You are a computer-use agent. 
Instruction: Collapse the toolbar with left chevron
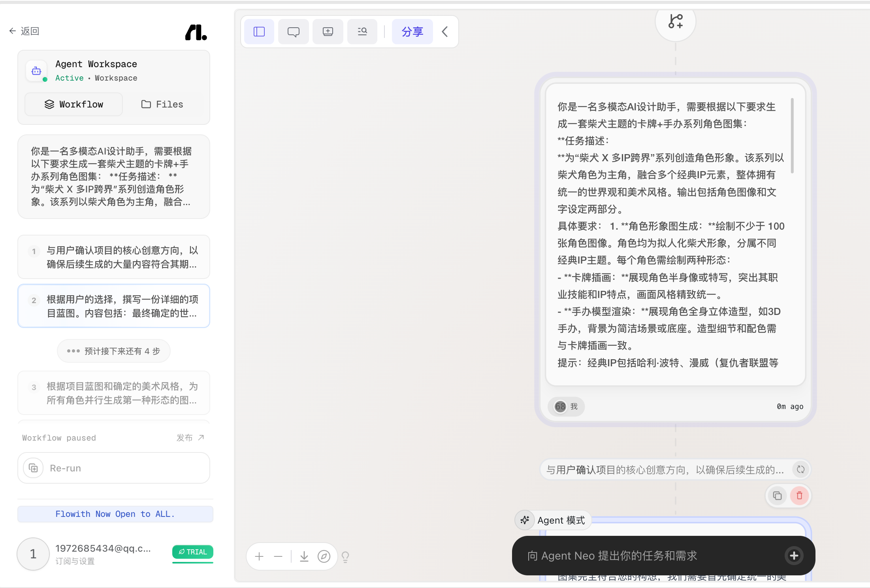[x=445, y=32]
